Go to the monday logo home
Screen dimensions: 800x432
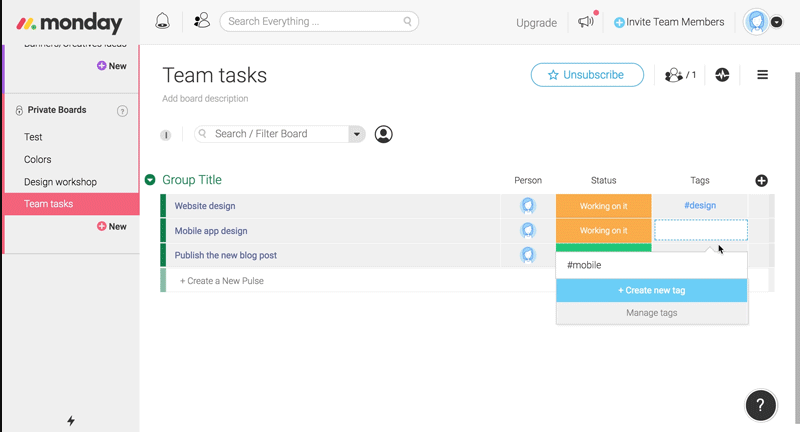click(x=69, y=23)
